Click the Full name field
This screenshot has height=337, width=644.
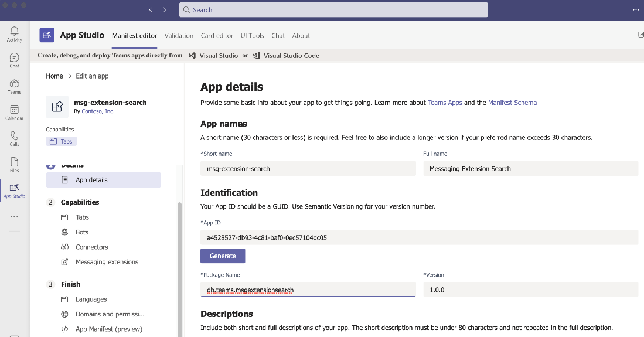(531, 169)
